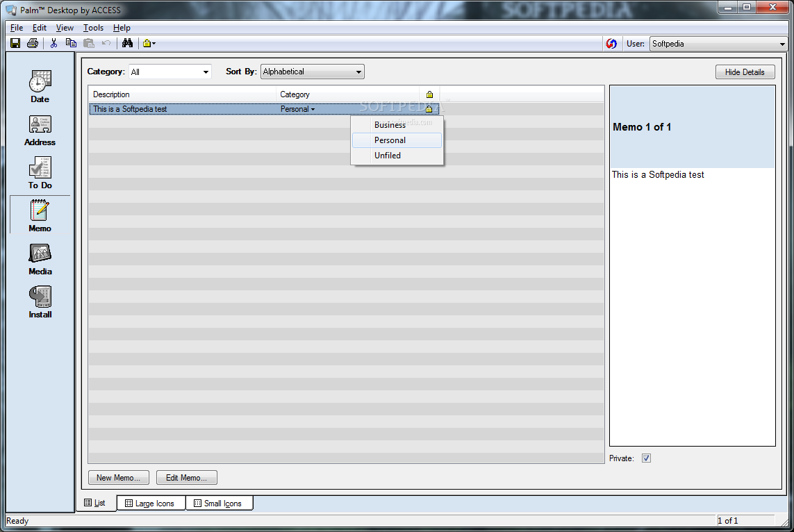
Task: Open the Date view in sidebar
Action: [40, 87]
